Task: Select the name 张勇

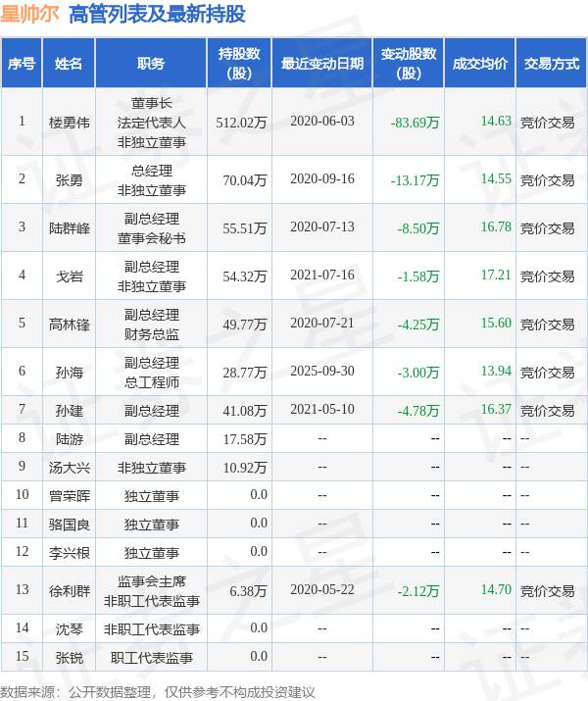Action: [70, 179]
